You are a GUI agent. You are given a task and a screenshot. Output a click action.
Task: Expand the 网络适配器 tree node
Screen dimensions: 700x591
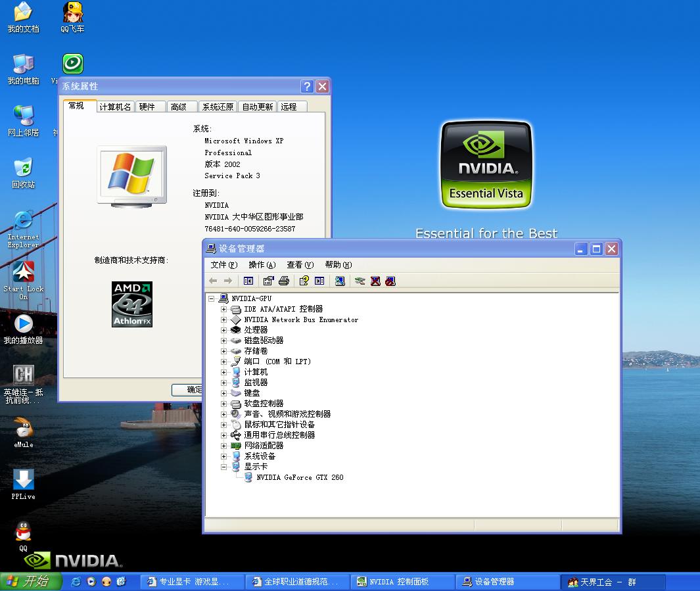click(x=223, y=446)
